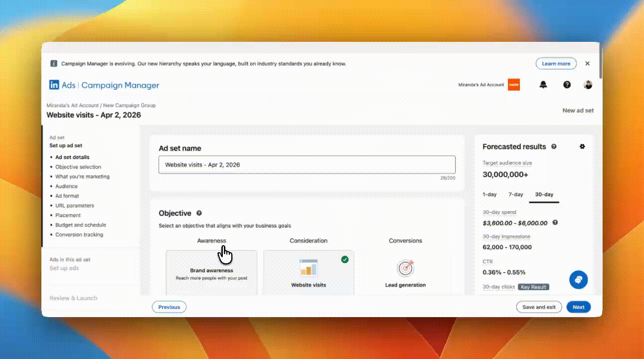This screenshot has height=359, width=644.
Task: Click the Awareness column heading
Action: pos(212,241)
